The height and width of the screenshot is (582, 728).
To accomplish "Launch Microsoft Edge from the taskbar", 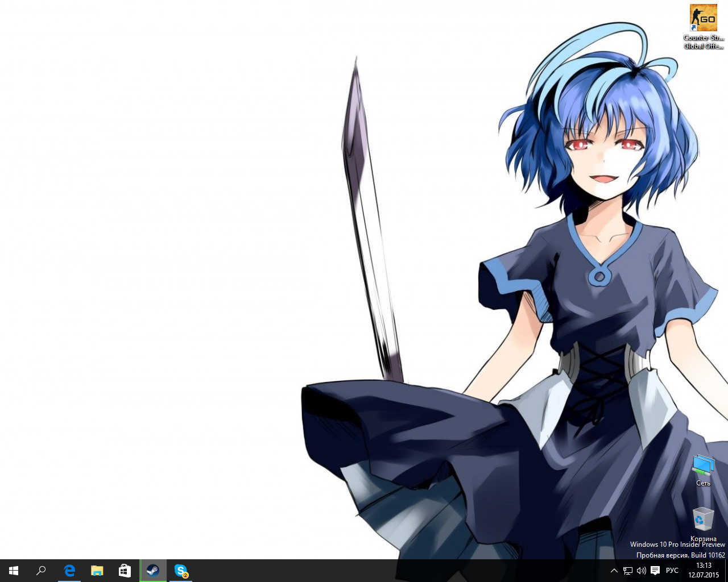I will coord(69,571).
